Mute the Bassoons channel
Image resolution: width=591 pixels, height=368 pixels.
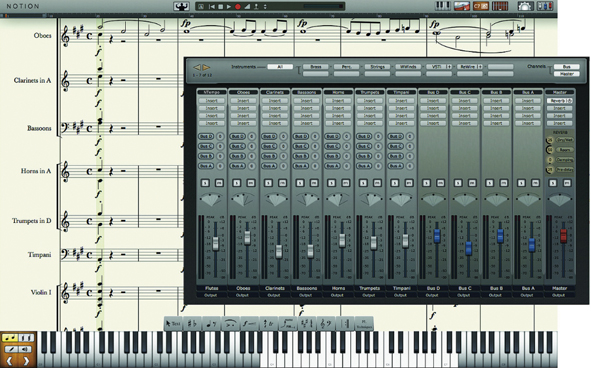point(314,183)
